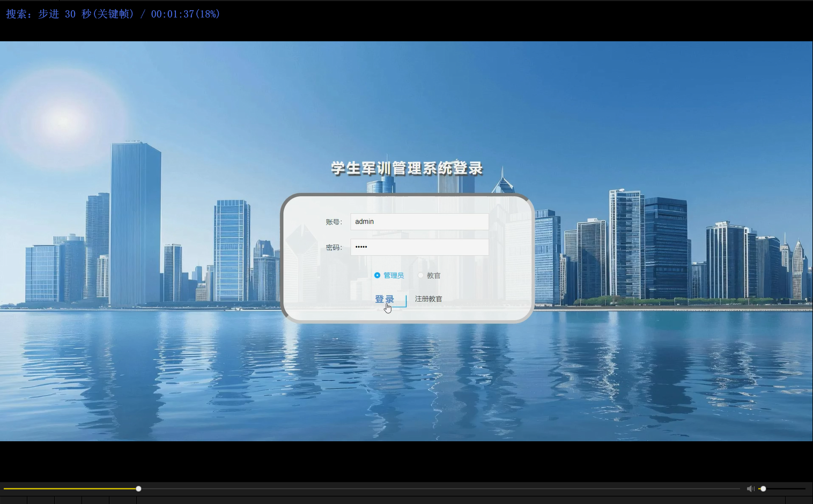
Task: Click the 学生军训管理系统登录 title text
Action: coord(406,168)
